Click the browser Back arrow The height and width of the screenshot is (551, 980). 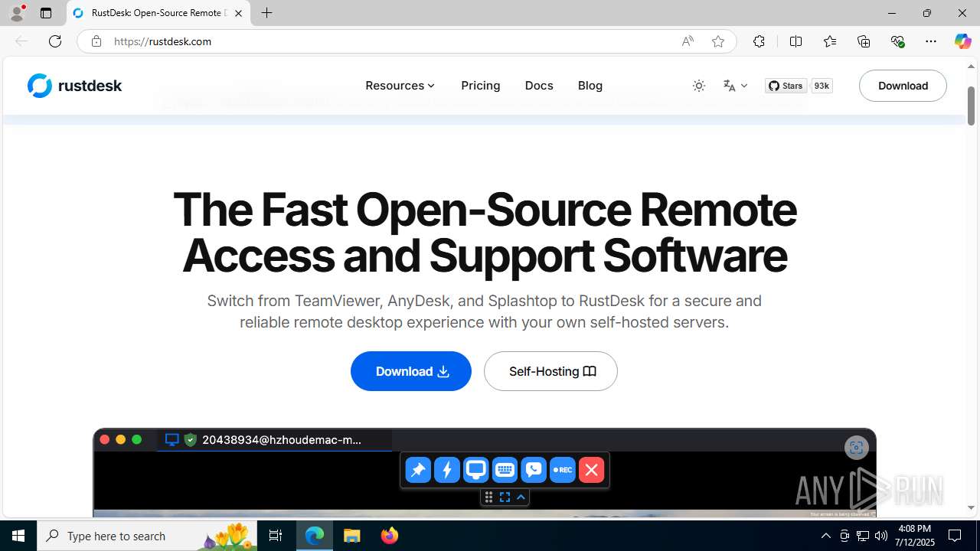click(x=21, y=41)
